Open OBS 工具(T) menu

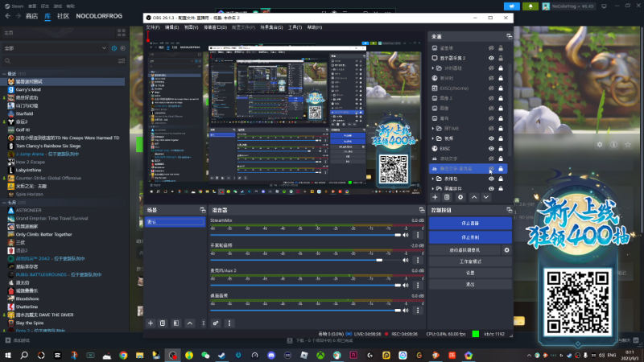pyautogui.click(x=295, y=27)
